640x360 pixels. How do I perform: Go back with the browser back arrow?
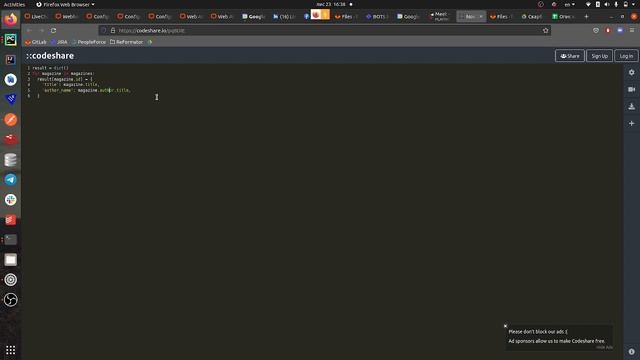29,31
